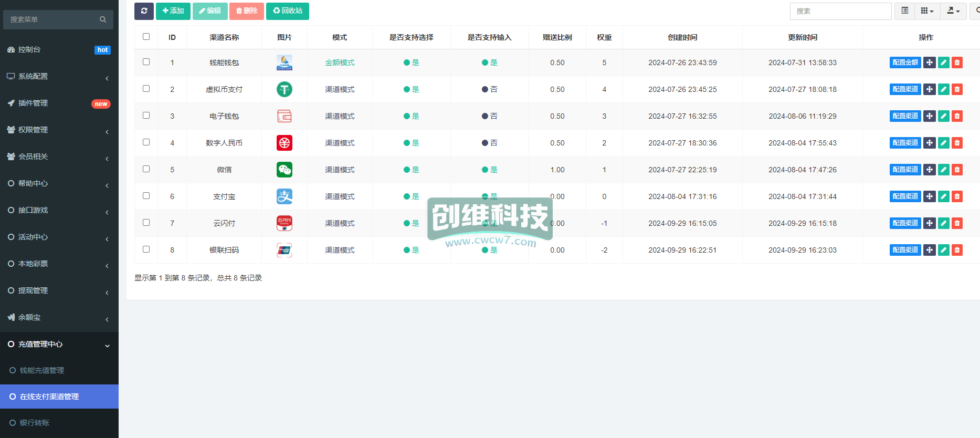Image resolution: width=980 pixels, height=438 pixels.
Task: Expand 提现管理 menu item
Action: 59,290
